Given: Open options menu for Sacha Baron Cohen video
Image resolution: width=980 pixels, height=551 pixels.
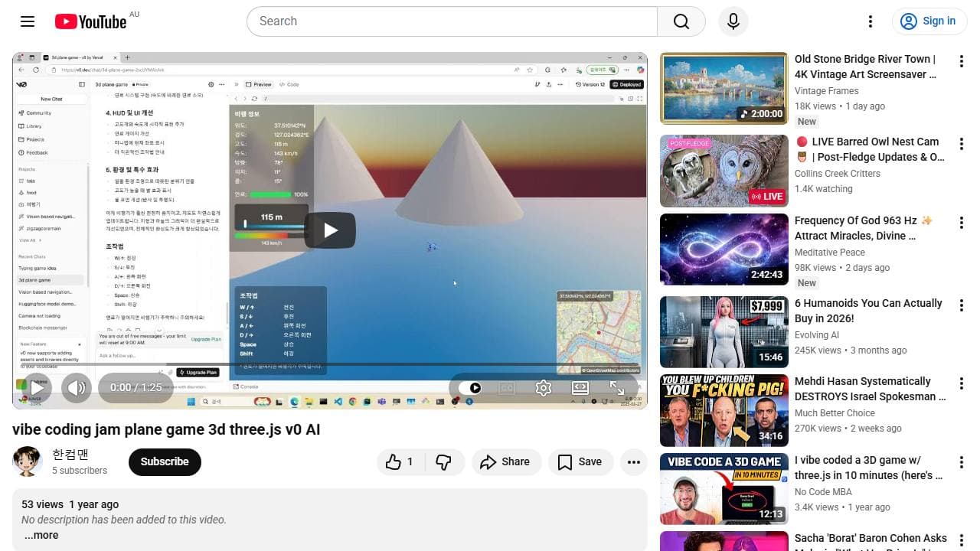Looking at the screenshot, I should (x=962, y=540).
